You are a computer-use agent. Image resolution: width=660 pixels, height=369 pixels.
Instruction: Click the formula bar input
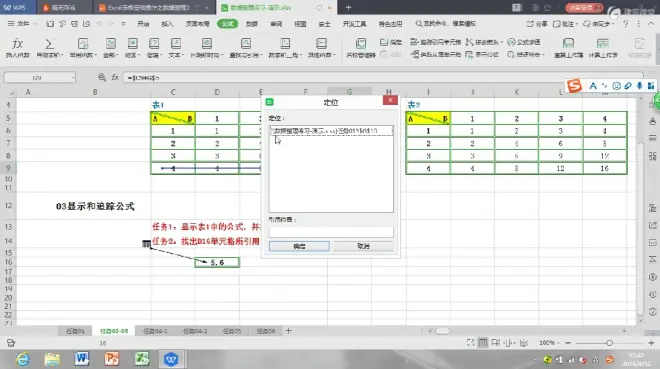[x=382, y=77]
